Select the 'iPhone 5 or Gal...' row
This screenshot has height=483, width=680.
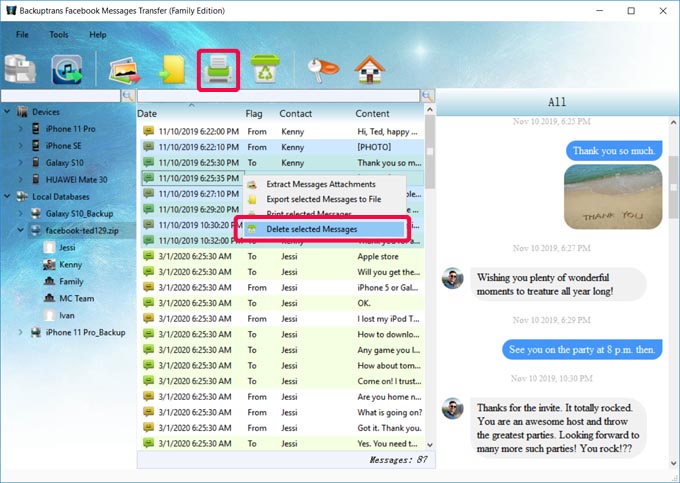[281, 287]
